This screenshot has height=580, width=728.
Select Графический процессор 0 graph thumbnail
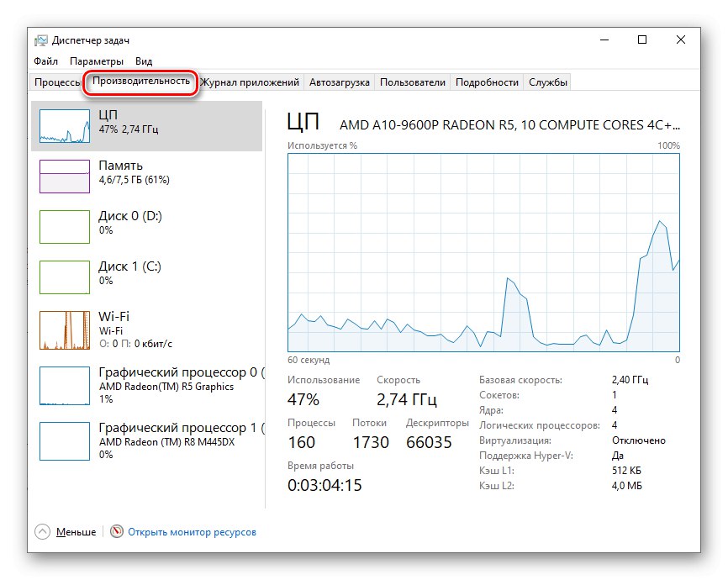(x=65, y=386)
